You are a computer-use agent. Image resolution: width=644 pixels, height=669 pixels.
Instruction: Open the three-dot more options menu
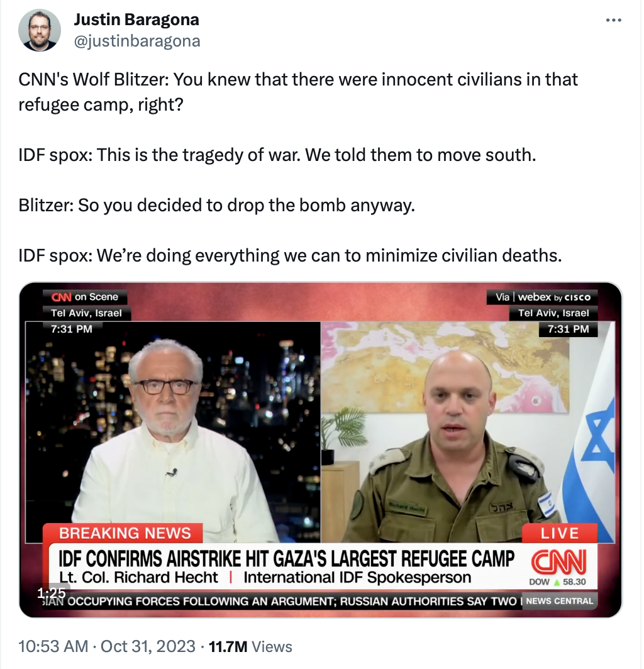click(x=613, y=20)
